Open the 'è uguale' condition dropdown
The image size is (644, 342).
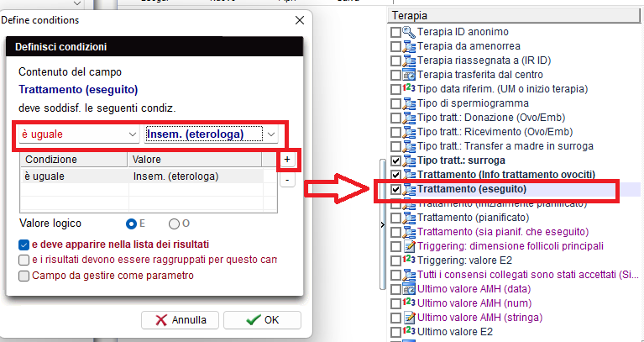pyautogui.click(x=133, y=134)
